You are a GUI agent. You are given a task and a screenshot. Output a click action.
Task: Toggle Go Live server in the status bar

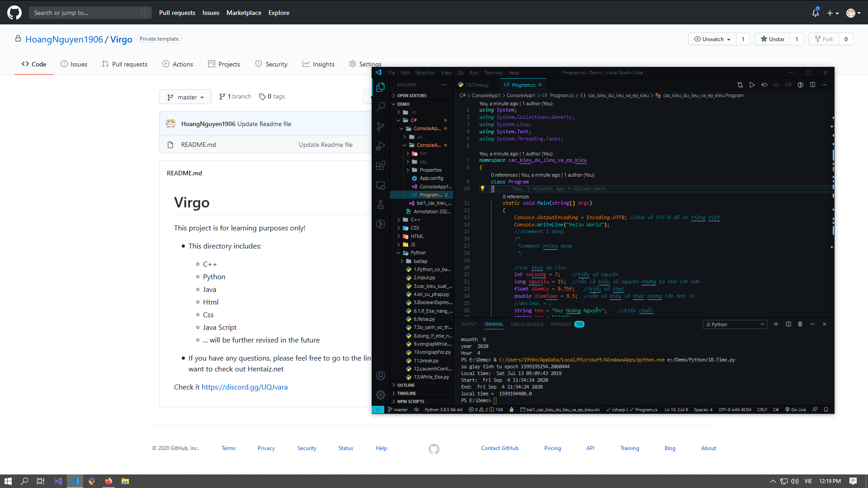[796, 409]
